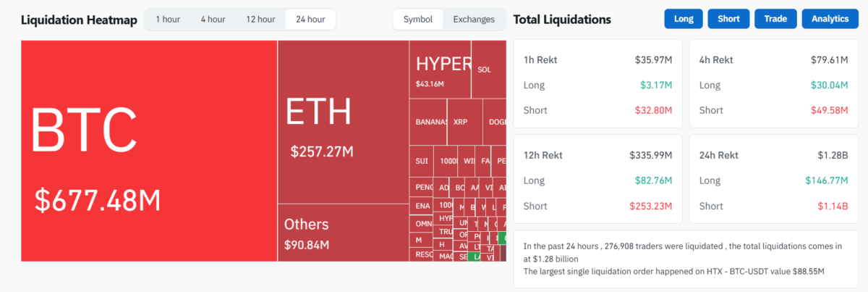868x292 pixels.
Task: Select the HYPER heatmap tile
Action: coord(440,70)
